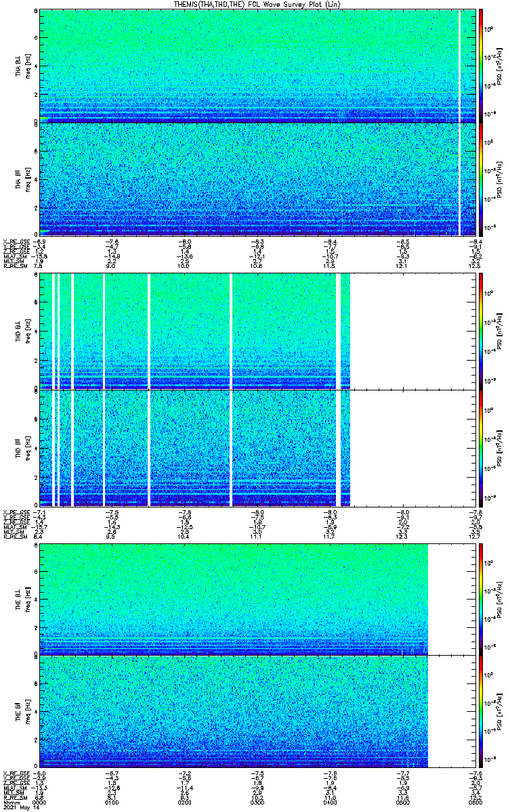Click the '0200' time tick label
The width and height of the screenshot is (508, 812).
point(186,802)
